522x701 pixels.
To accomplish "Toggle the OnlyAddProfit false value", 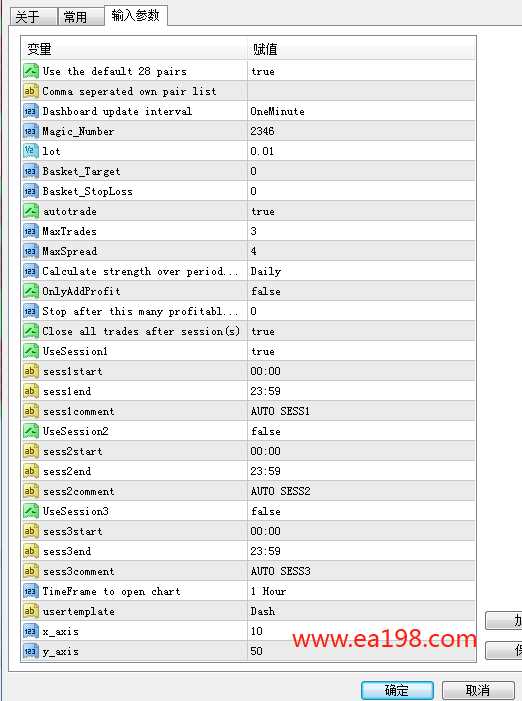I will (361, 291).
